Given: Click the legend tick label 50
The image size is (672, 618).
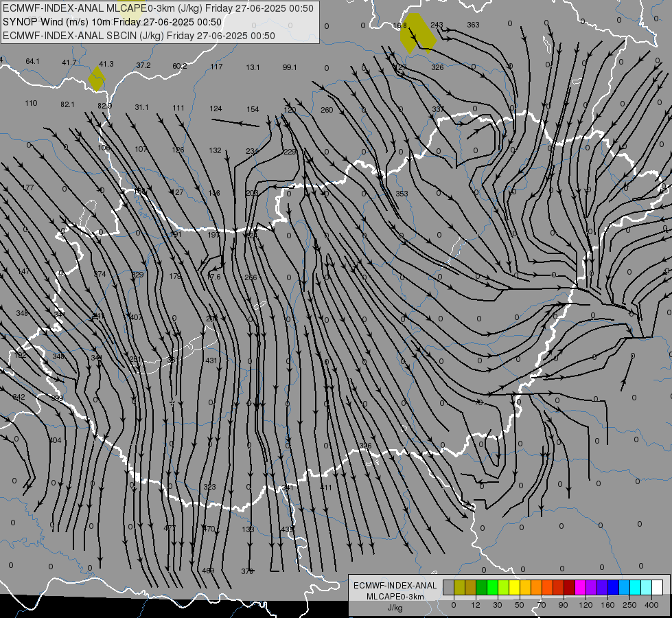Looking at the screenshot, I should coord(520,605).
